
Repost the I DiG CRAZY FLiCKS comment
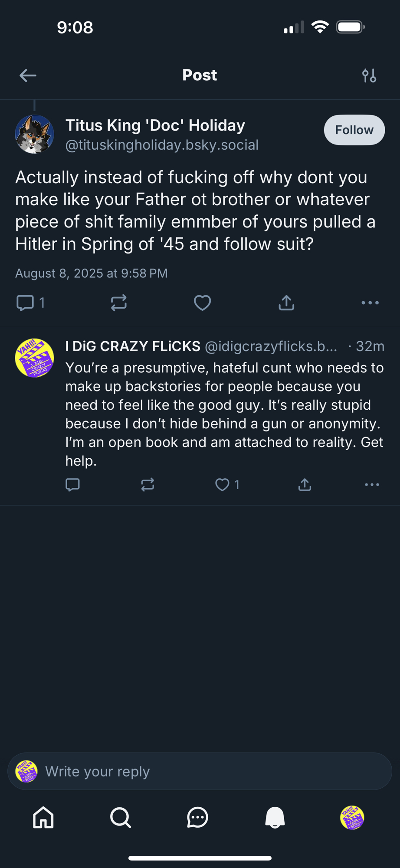point(148,484)
